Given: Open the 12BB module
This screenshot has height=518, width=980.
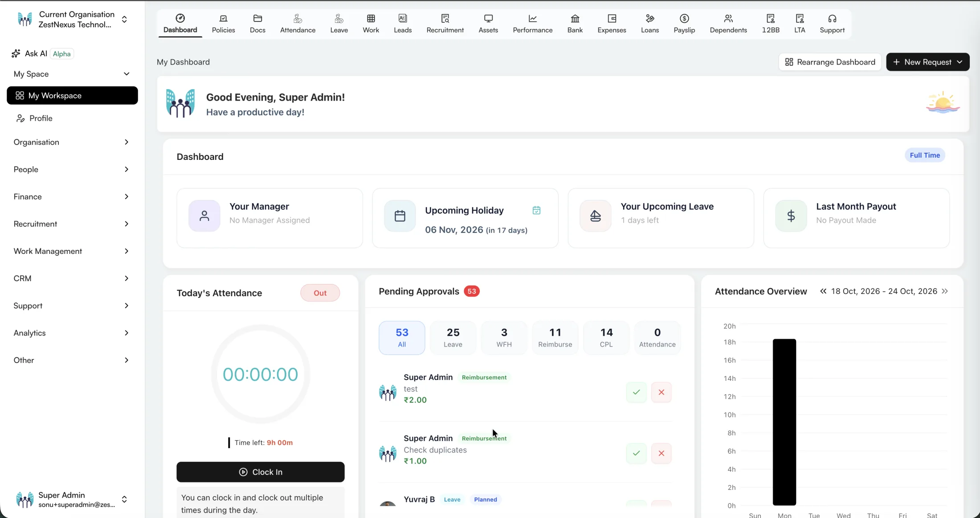Looking at the screenshot, I should point(771,24).
